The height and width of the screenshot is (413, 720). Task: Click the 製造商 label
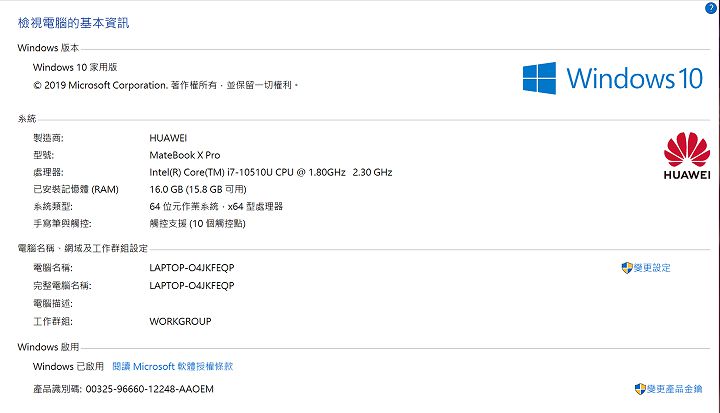[x=48, y=138]
